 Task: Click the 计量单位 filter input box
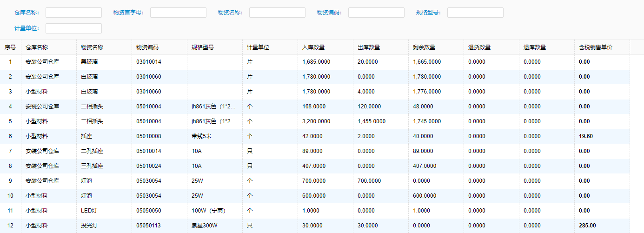[x=73, y=28]
